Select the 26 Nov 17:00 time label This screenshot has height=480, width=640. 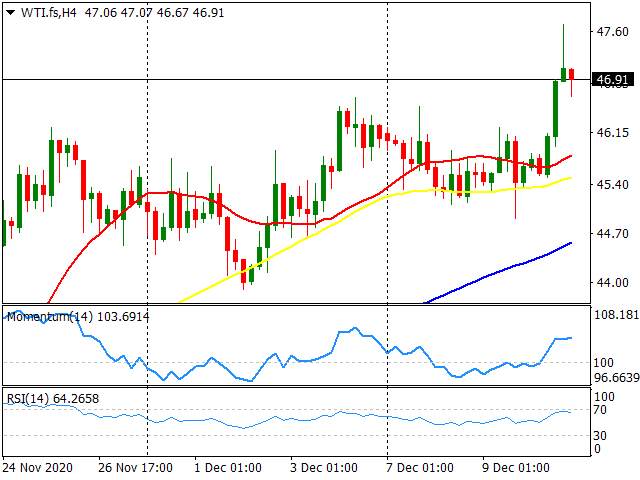click(135, 468)
